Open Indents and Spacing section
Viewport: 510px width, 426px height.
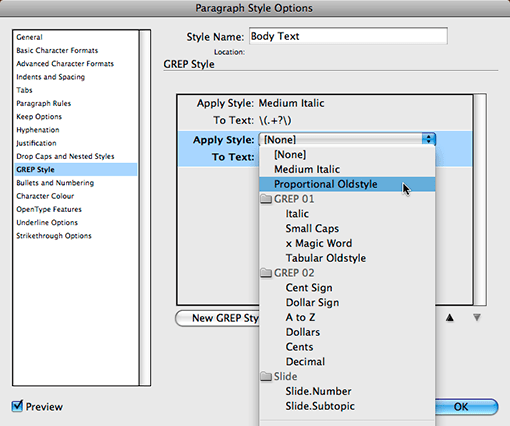point(50,77)
